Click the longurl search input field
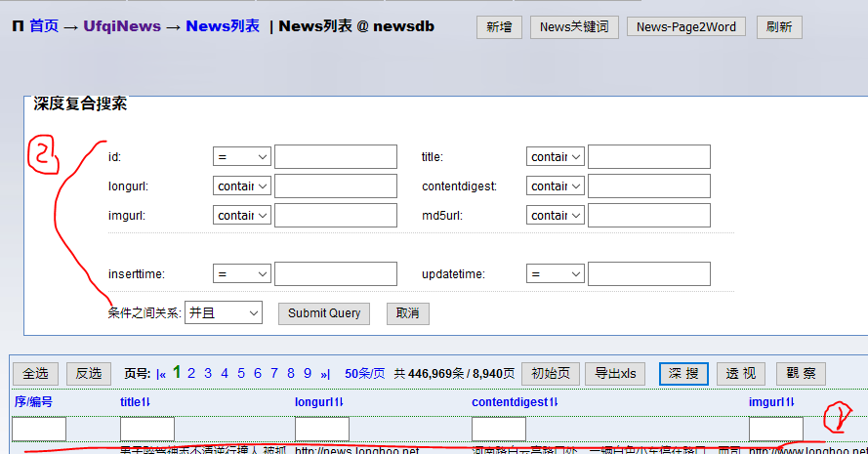868x454 pixels. [335, 186]
